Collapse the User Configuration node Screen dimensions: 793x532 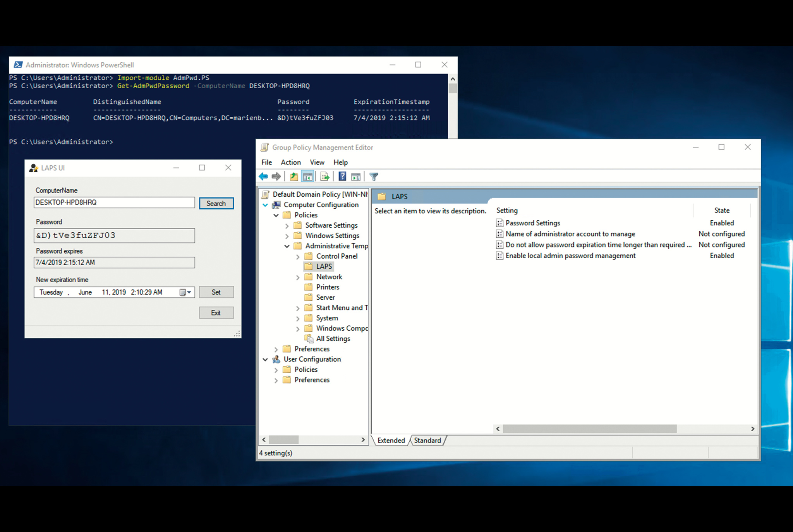point(265,360)
